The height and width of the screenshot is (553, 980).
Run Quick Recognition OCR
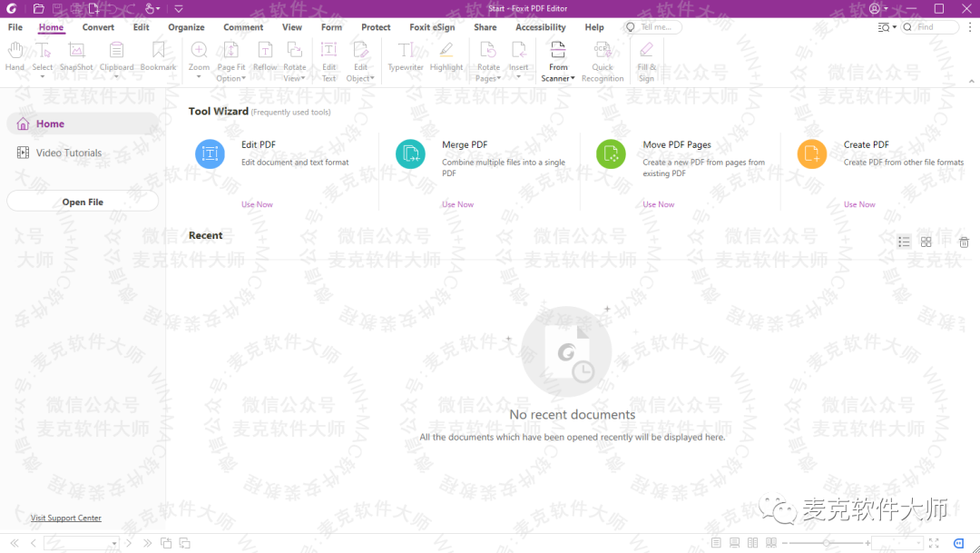(x=603, y=62)
